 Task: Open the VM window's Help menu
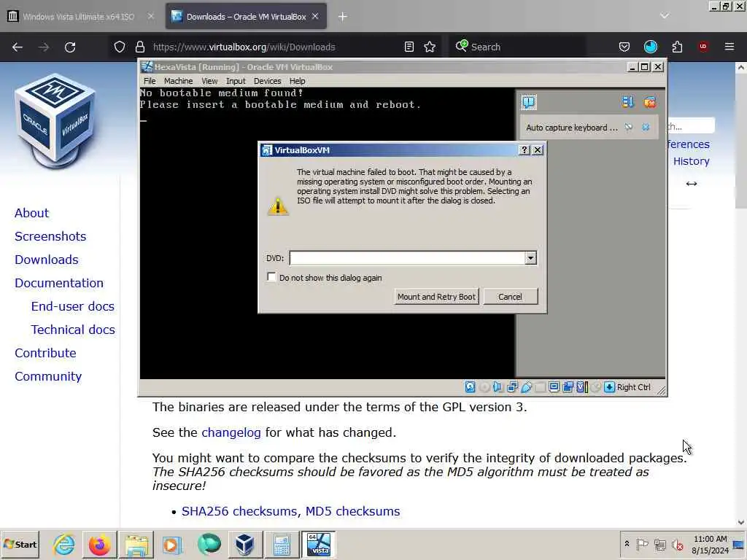click(x=298, y=81)
